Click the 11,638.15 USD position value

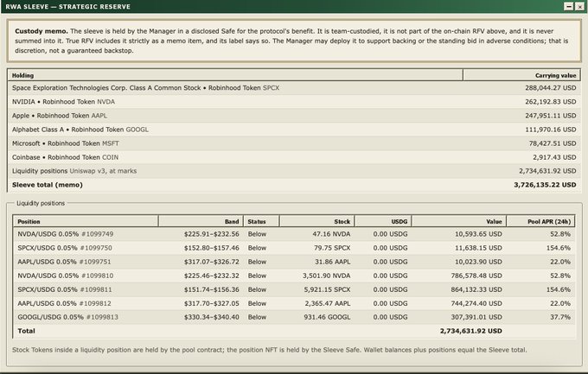click(478, 248)
